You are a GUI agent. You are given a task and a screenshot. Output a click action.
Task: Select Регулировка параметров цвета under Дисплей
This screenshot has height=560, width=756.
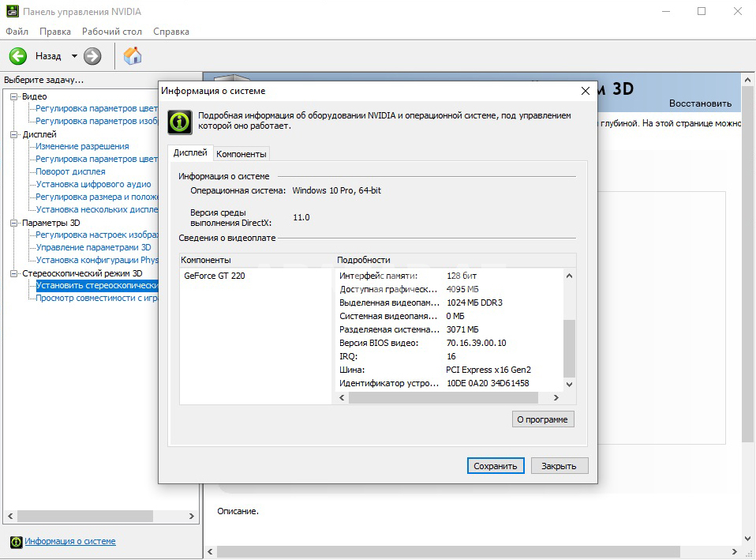(x=97, y=159)
